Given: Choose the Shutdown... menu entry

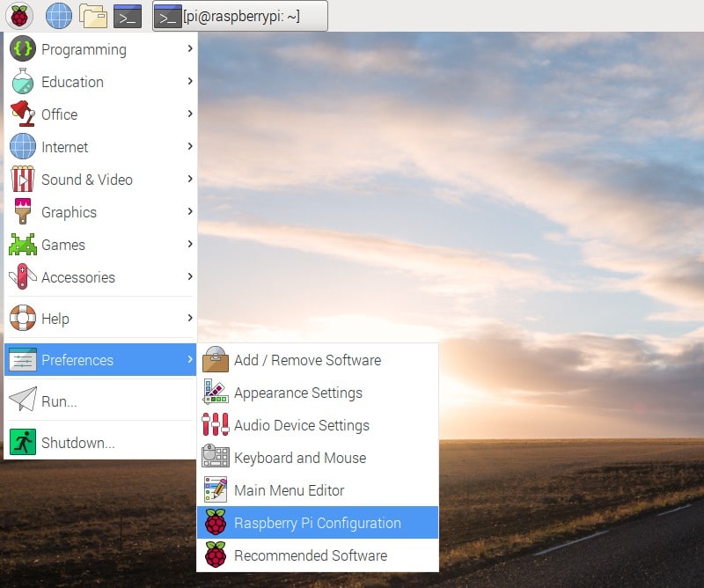Looking at the screenshot, I should pyautogui.click(x=100, y=443).
